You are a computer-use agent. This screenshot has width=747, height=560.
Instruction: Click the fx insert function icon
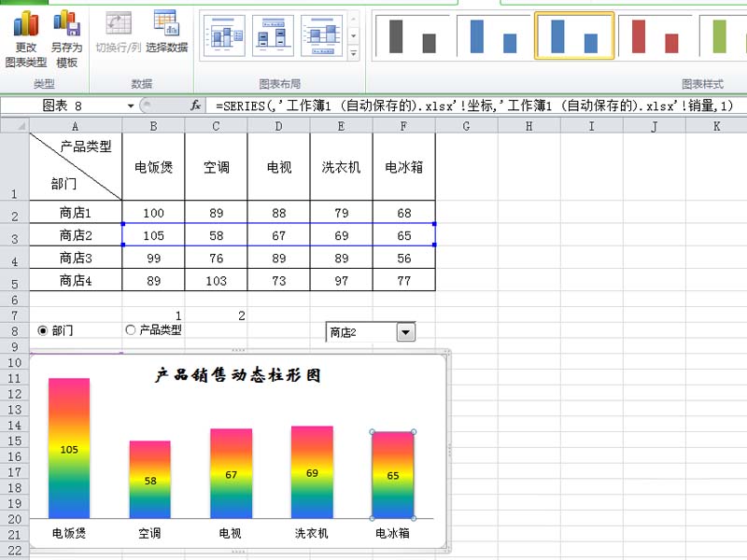(195, 105)
